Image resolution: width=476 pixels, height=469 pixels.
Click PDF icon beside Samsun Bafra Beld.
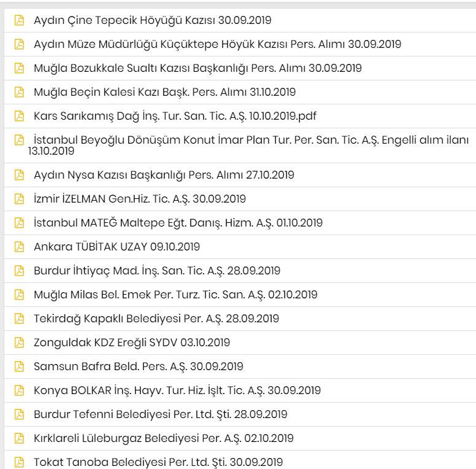[19, 366]
